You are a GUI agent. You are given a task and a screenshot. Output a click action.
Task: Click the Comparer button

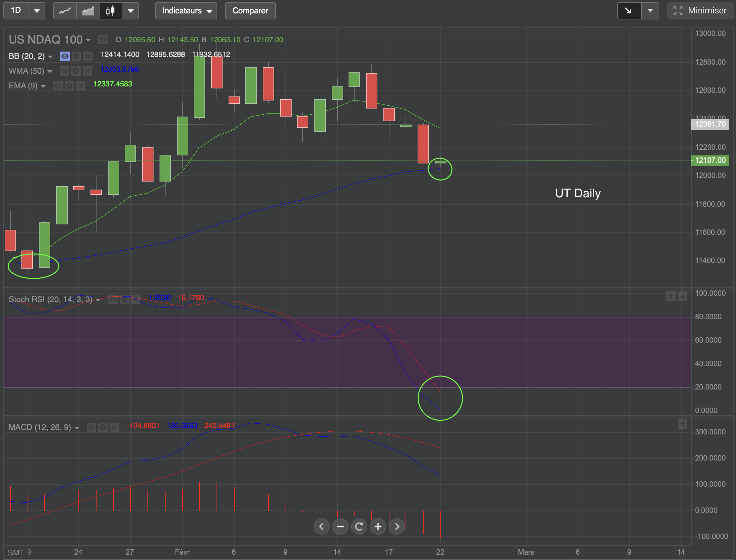point(250,11)
